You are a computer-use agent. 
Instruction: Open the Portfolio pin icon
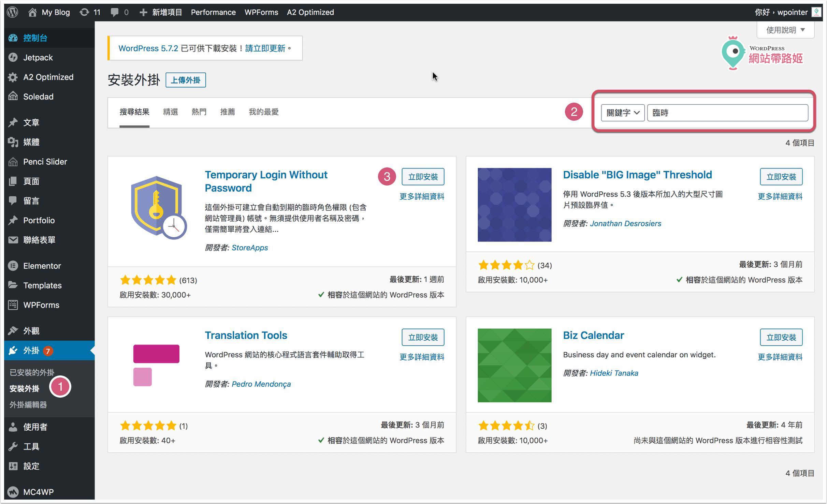point(13,220)
